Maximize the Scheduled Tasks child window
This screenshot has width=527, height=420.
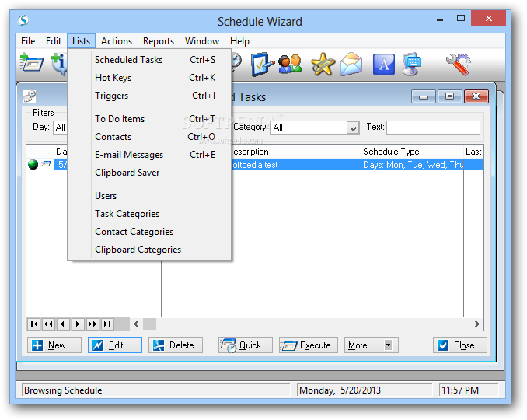(x=449, y=96)
